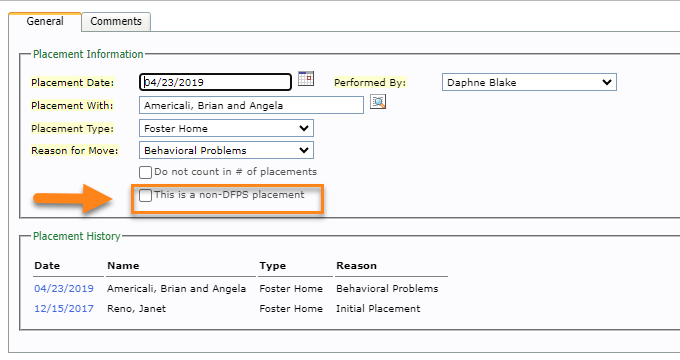Open the Placement With search lookup
The height and width of the screenshot is (360, 680).
378,102
